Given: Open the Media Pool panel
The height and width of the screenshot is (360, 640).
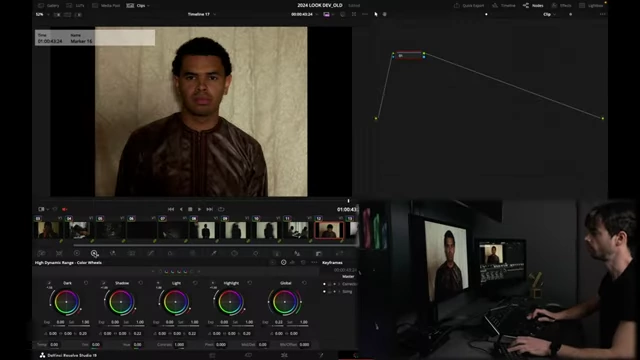Looking at the screenshot, I should point(106,6).
